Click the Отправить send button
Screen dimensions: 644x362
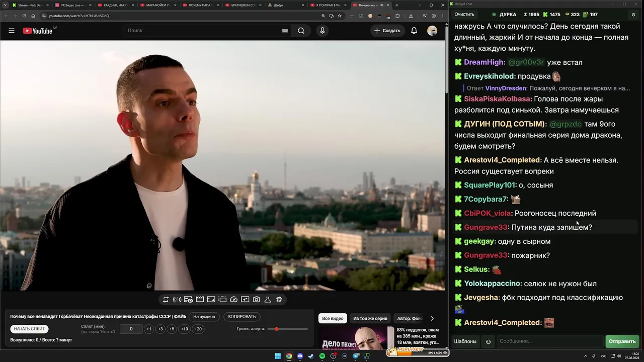tap(622, 341)
